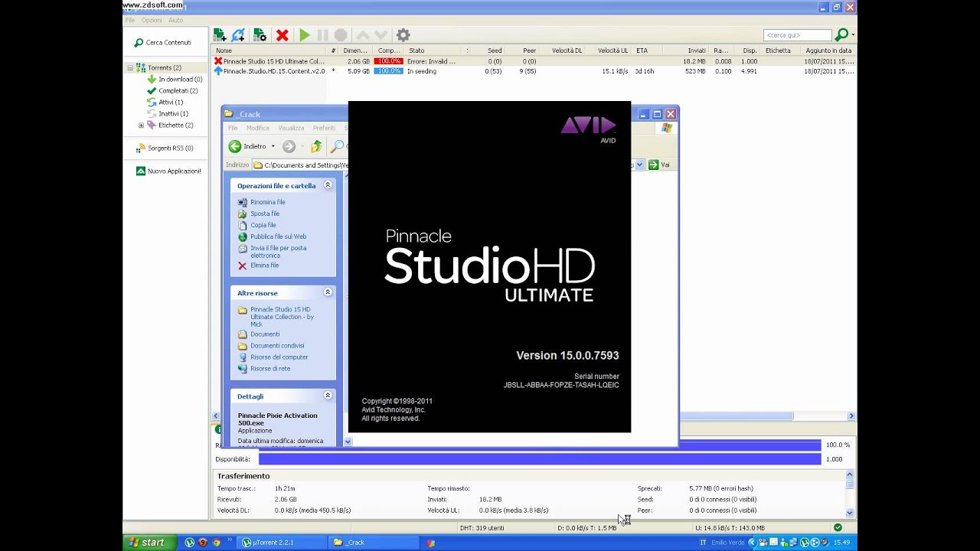
Task: Switch to µTorrent 2.2.1 taskbar button
Action: (283, 543)
